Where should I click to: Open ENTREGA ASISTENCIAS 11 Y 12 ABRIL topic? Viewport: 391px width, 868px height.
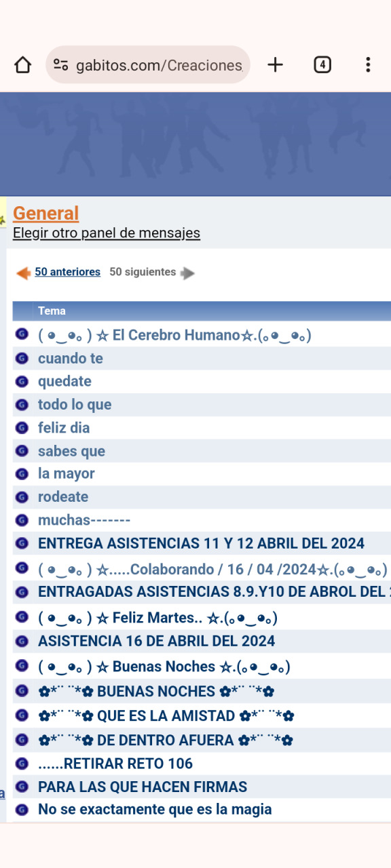(x=201, y=544)
